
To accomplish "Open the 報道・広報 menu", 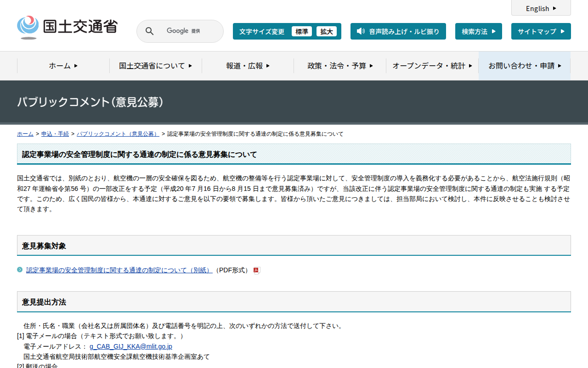I will 248,66.
